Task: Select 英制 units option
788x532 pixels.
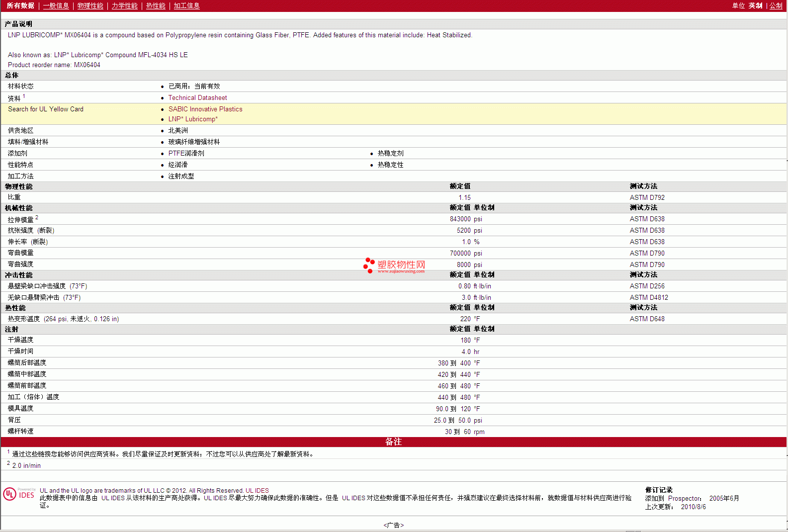Action: pos(755,5)
